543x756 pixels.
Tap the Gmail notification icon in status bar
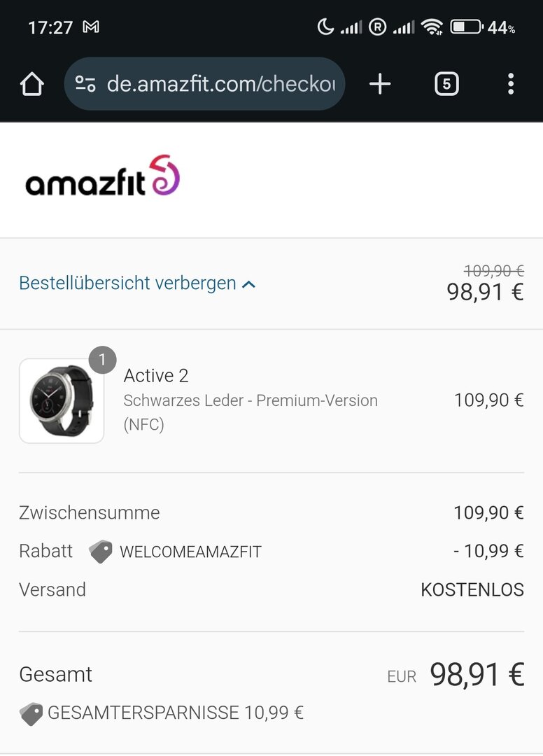click(x=91, y=27)
